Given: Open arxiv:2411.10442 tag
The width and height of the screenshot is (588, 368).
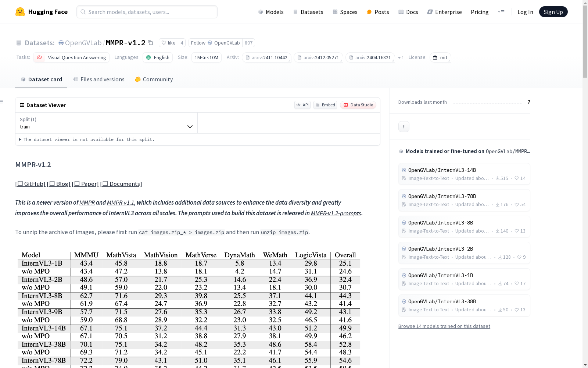Looking at the screenshot, I should (266, 57).
